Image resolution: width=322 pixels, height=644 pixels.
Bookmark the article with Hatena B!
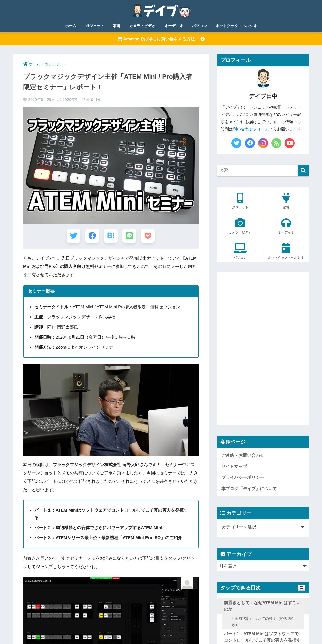111,236
